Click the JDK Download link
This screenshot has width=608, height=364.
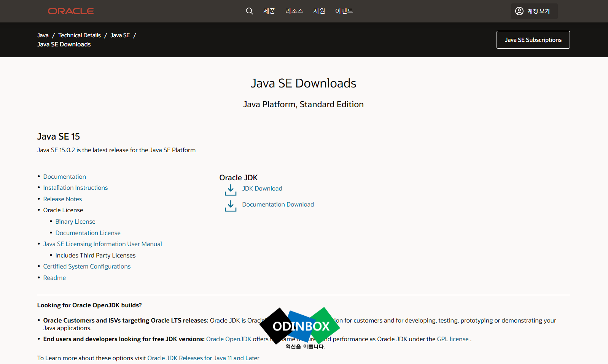point(262,188)
